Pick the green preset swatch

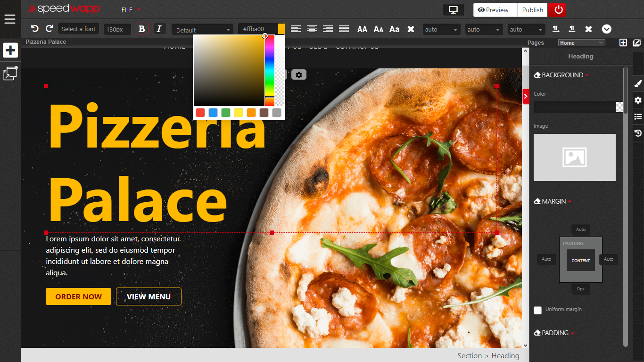coord(226,113)
